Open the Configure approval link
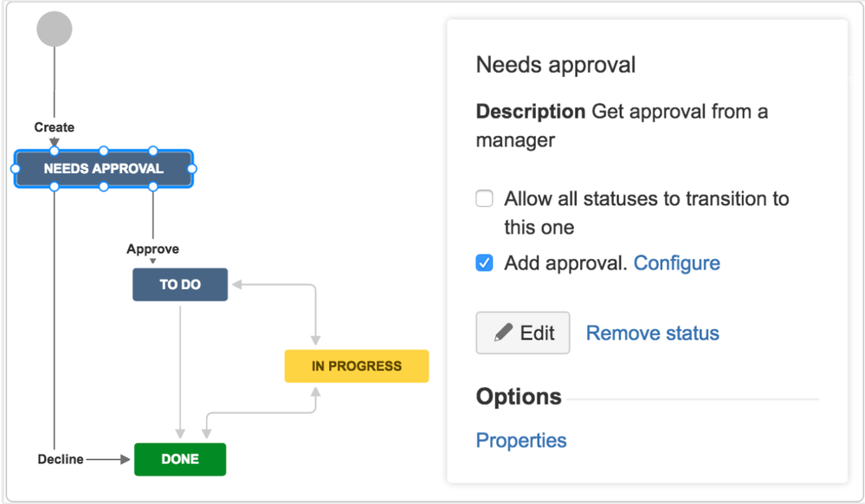 (676, 263)
